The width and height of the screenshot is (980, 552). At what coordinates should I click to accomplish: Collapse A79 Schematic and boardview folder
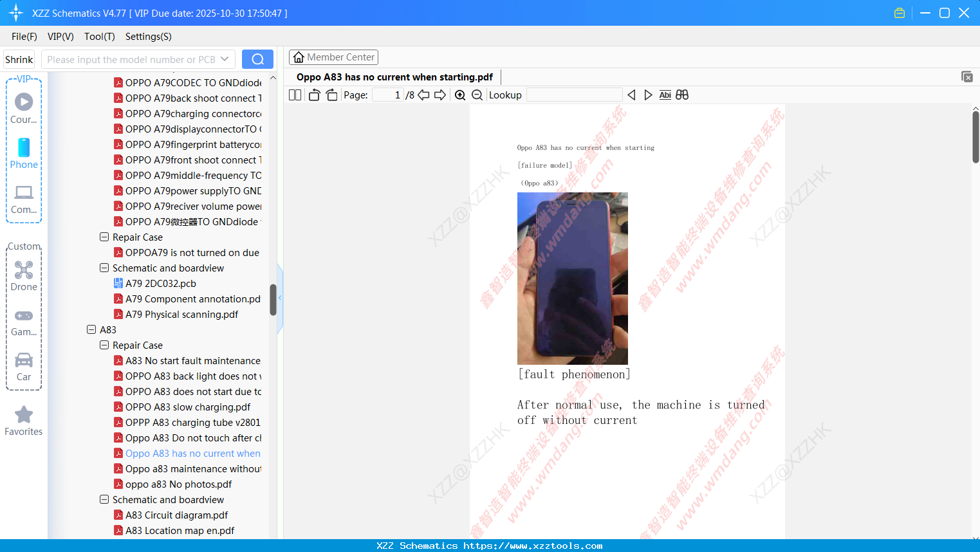tap(104, 268)
